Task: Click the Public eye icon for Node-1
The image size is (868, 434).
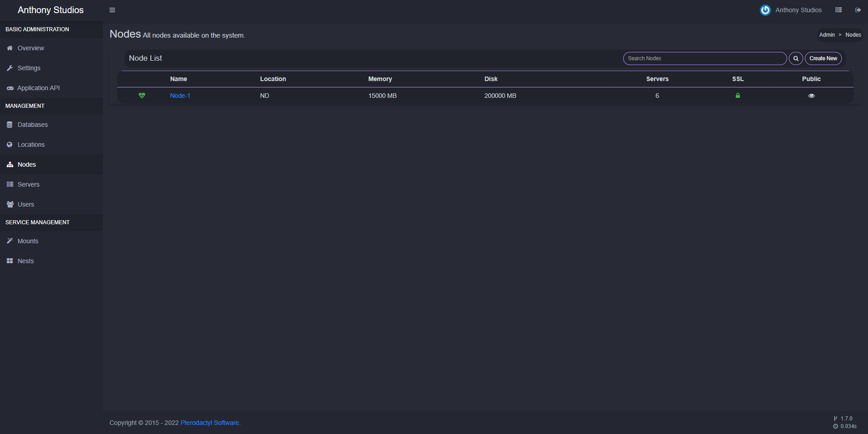Action: coord(811,96)
